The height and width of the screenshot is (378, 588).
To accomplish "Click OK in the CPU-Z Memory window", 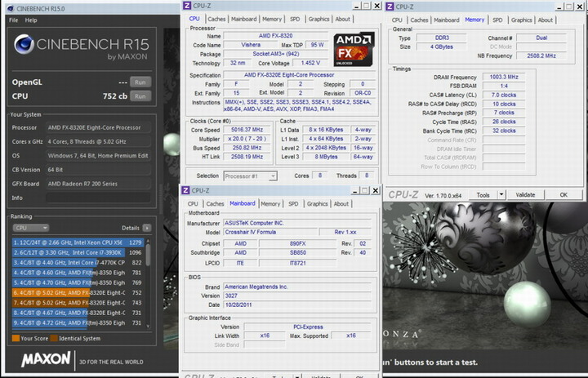I will tap(563, 195).
